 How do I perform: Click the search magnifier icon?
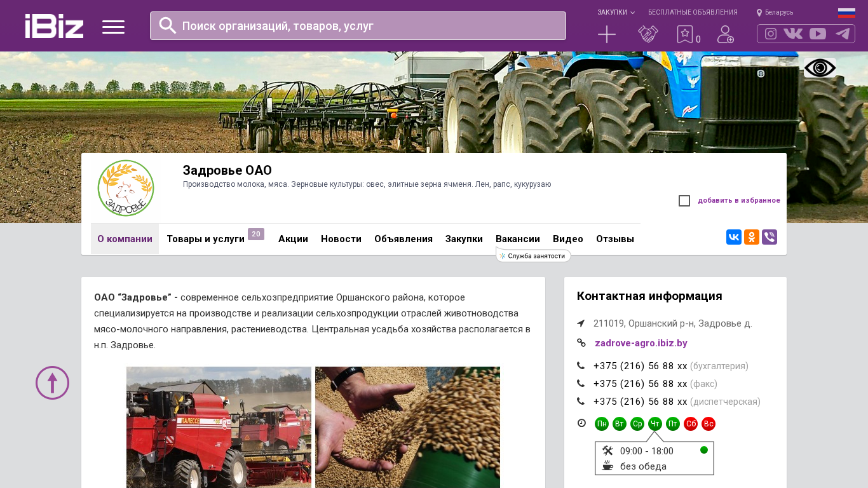point(167,25)
